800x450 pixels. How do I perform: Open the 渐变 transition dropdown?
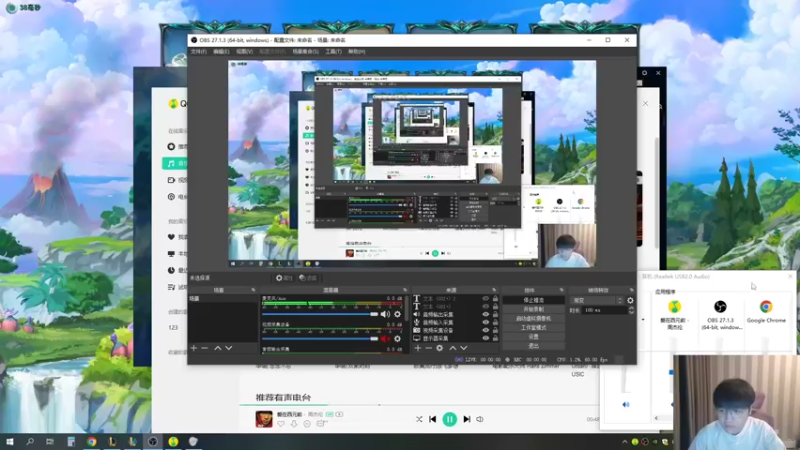[x=597, y=301]
